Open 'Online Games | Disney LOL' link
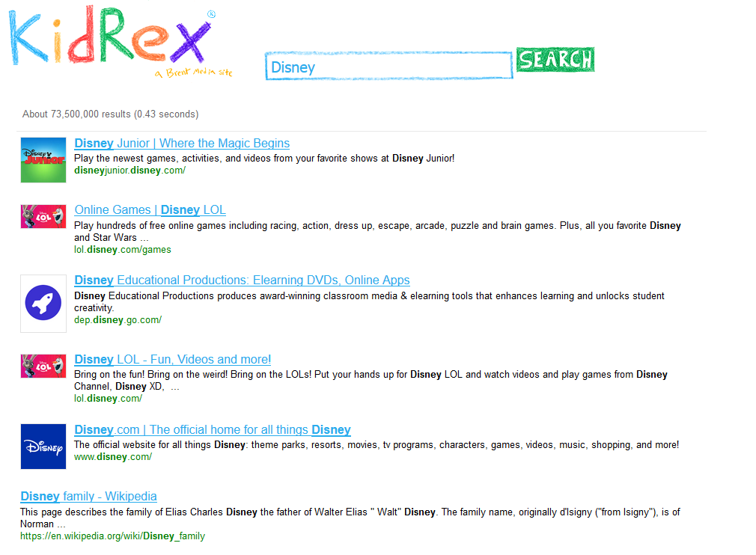This screenshot has width=756, height=555. [150, 210]
